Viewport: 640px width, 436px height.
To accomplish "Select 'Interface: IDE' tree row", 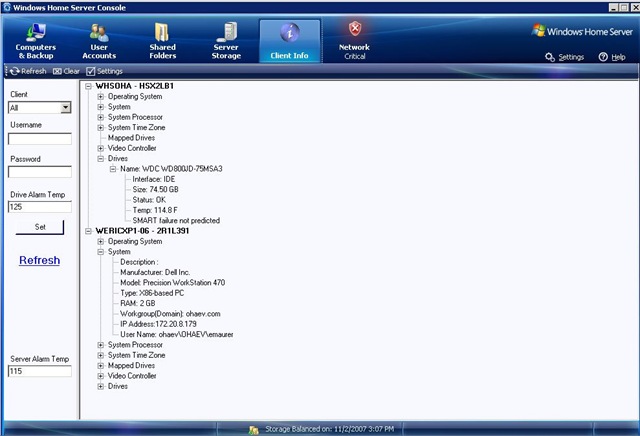I will tap(154, 179).
